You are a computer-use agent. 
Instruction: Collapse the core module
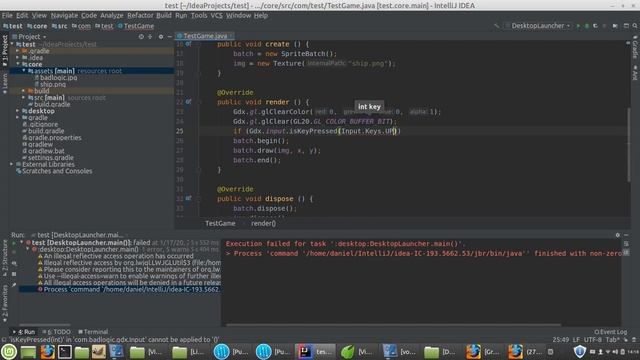pos(18,64)
